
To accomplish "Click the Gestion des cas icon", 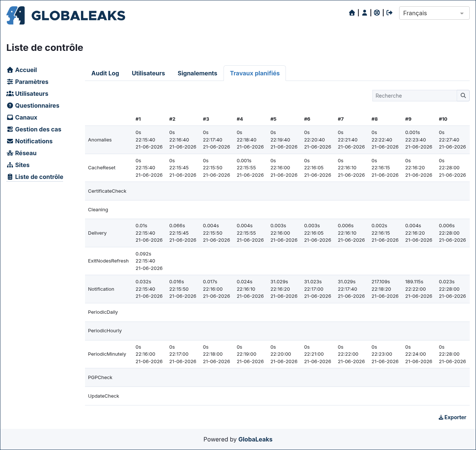I will click(x=10, y=129).
